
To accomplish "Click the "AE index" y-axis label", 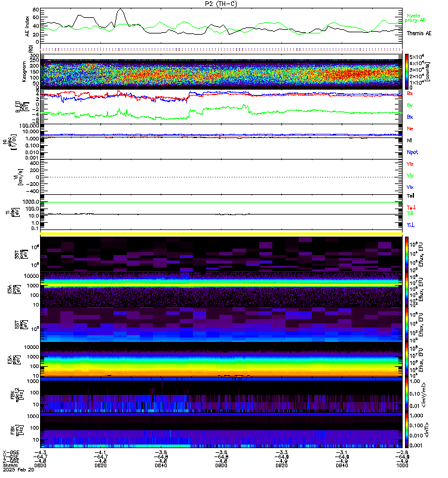I will pyautogui.click(x=27, y=26).
